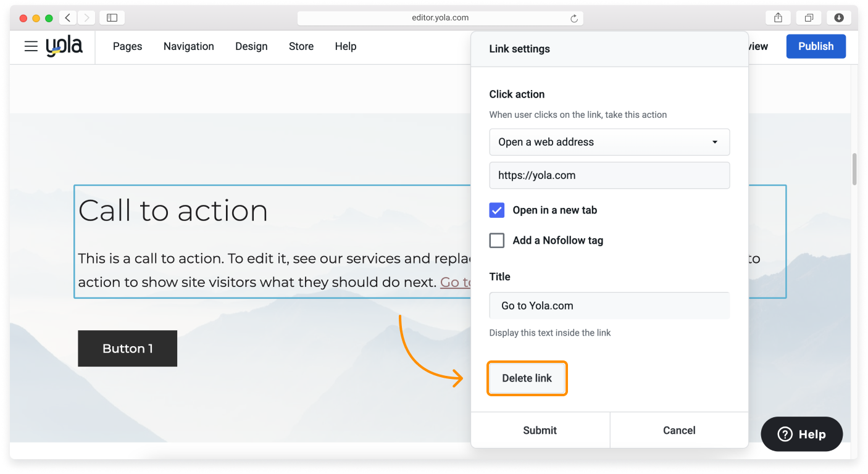Click the back arrow in the browser
This screenshot has width=868, height=474.
click(68, 17)
